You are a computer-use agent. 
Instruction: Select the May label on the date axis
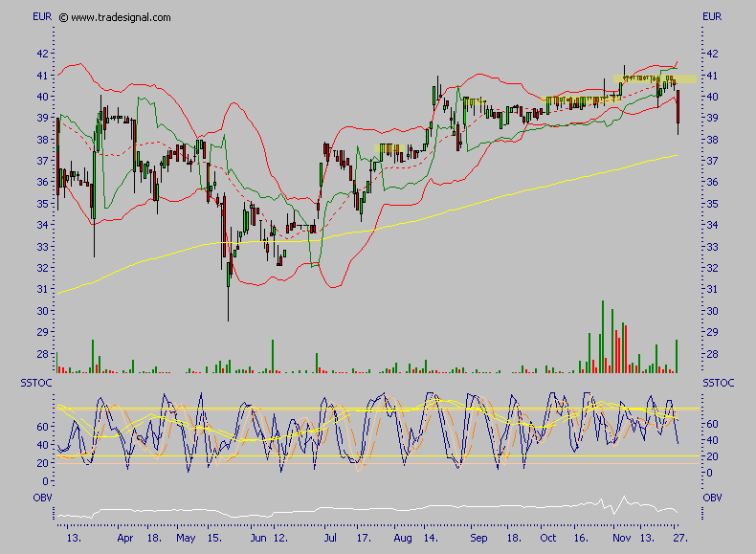click(x=186, y=538)
